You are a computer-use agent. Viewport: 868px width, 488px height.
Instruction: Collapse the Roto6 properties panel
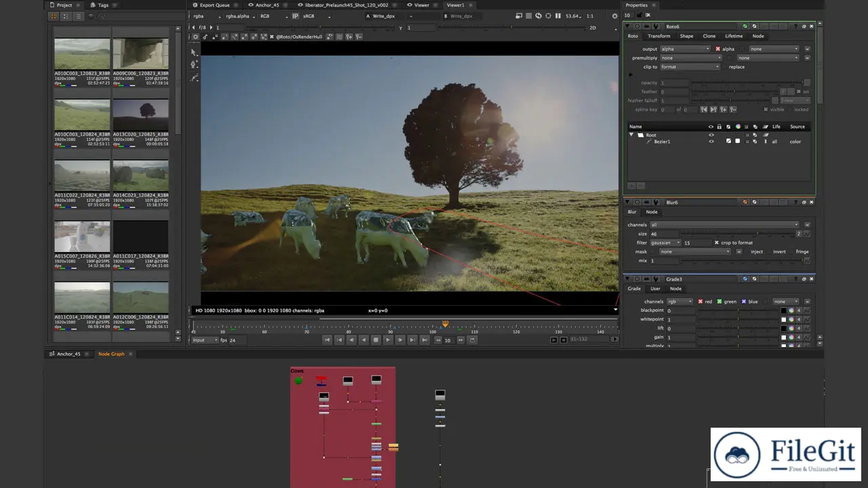(628, 26)
